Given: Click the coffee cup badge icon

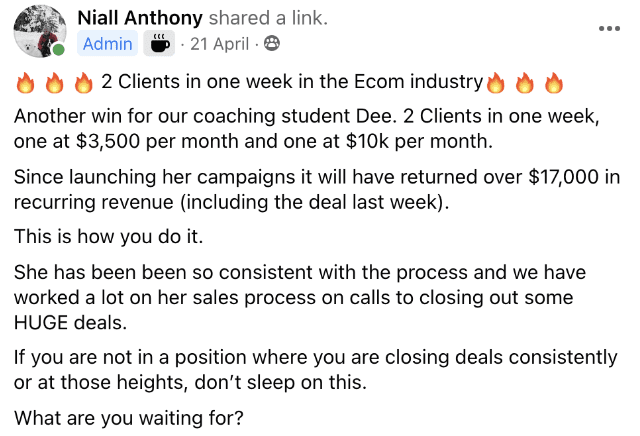Looking at the screenshot, I should (x=159, y=44).
